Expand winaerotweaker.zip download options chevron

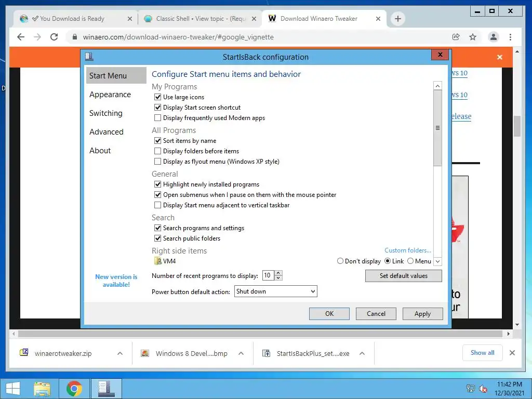click(120, 353)
